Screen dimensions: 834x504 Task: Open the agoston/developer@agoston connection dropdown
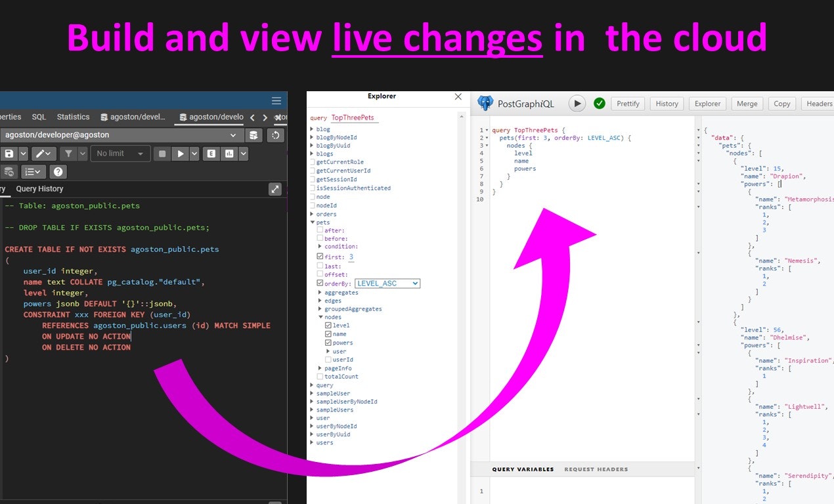coord(121,135)
